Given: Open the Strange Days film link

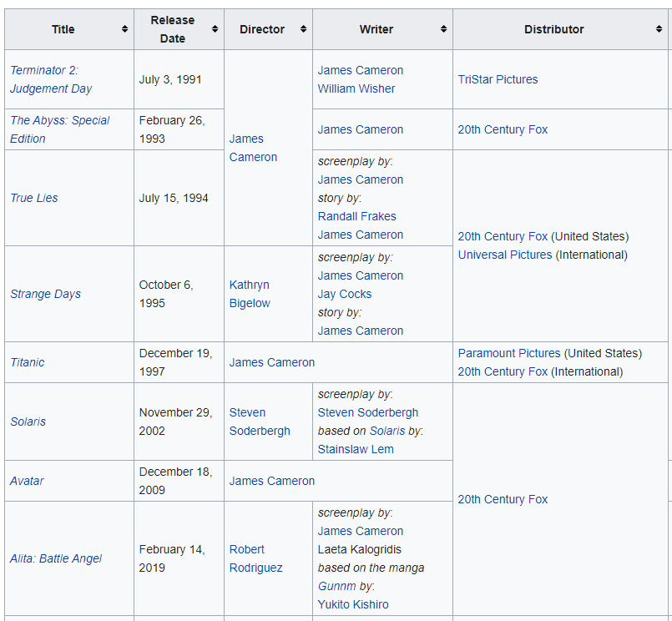Looking at the screenshot, I should [x=45, y=294].
